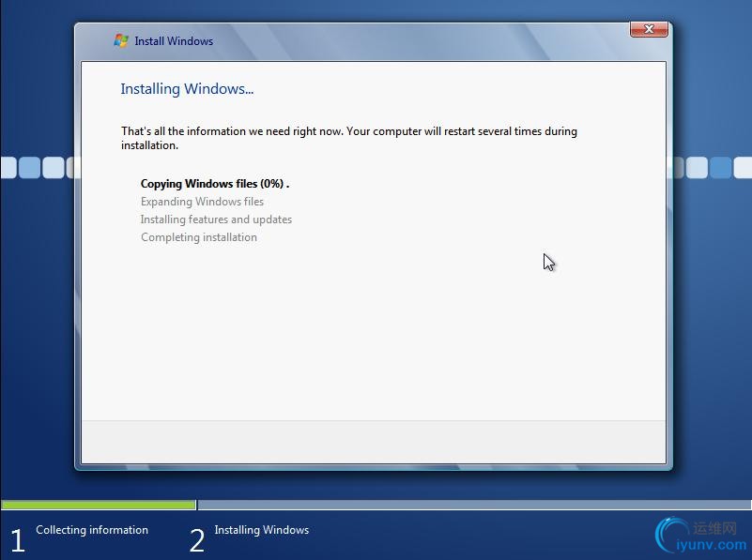Click the 'Install Windows' title text
This screenshot has height=560, width=752.
174,41
